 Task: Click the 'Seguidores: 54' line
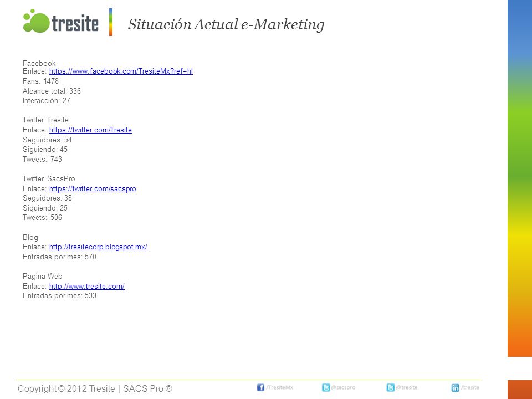point(47,140)
